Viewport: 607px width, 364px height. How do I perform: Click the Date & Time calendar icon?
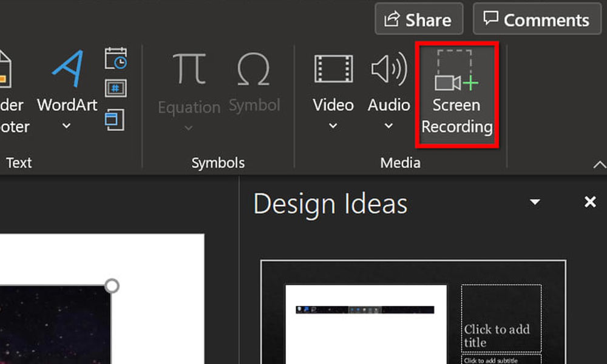click(x=115, y=59)
